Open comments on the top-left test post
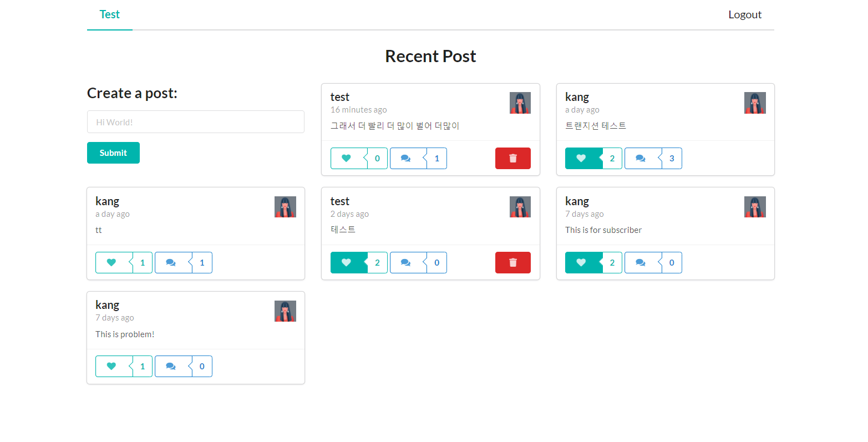This screenshot has width=868, height=442. 405,158
